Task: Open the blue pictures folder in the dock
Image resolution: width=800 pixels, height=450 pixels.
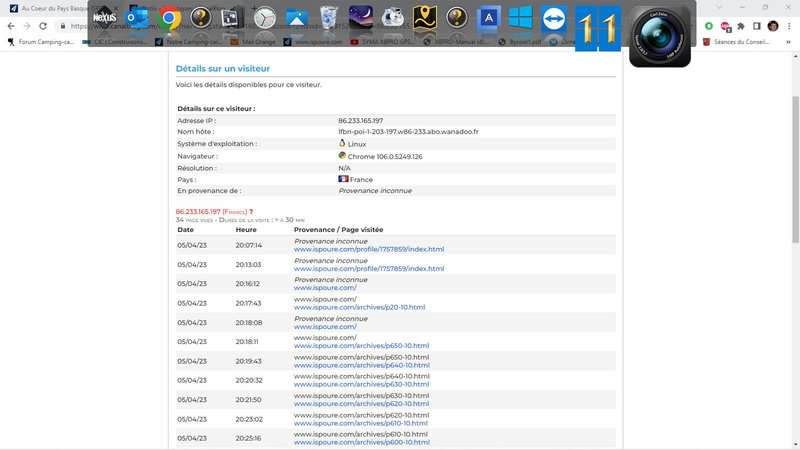Action: 296,18
